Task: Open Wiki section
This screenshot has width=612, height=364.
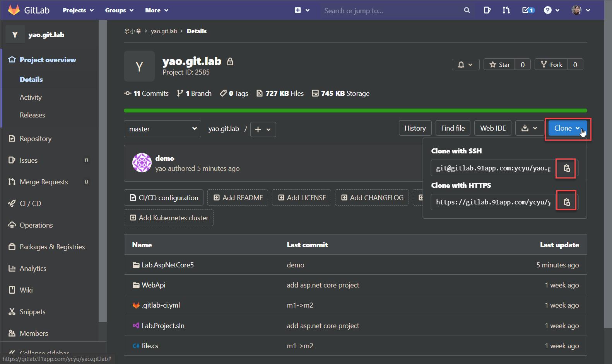Action: (26, 290)
